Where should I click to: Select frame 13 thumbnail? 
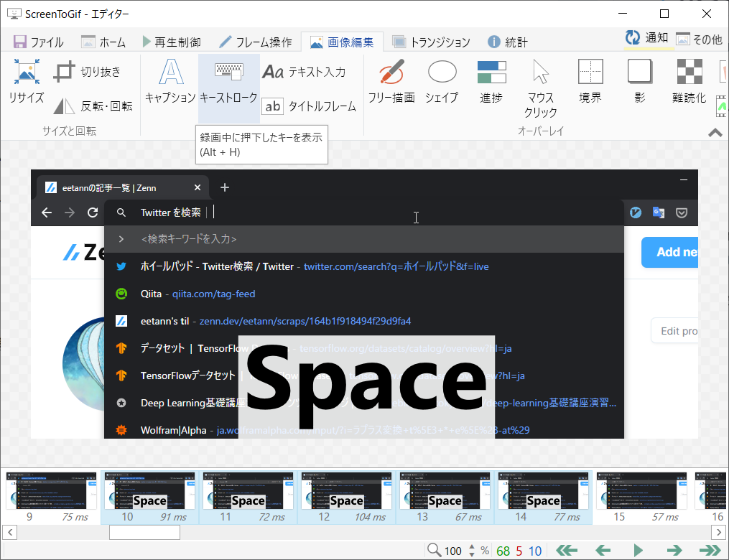coord(445,498)
